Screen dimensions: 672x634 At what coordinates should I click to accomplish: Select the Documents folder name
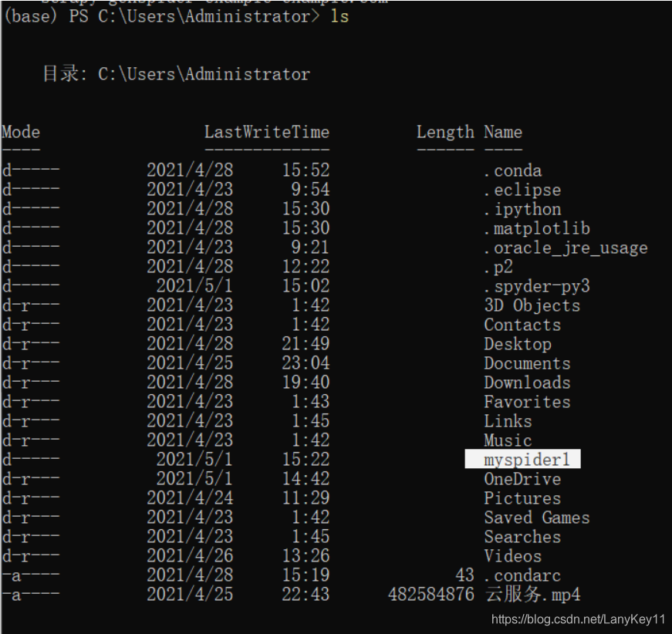click(x=527, y=363)
